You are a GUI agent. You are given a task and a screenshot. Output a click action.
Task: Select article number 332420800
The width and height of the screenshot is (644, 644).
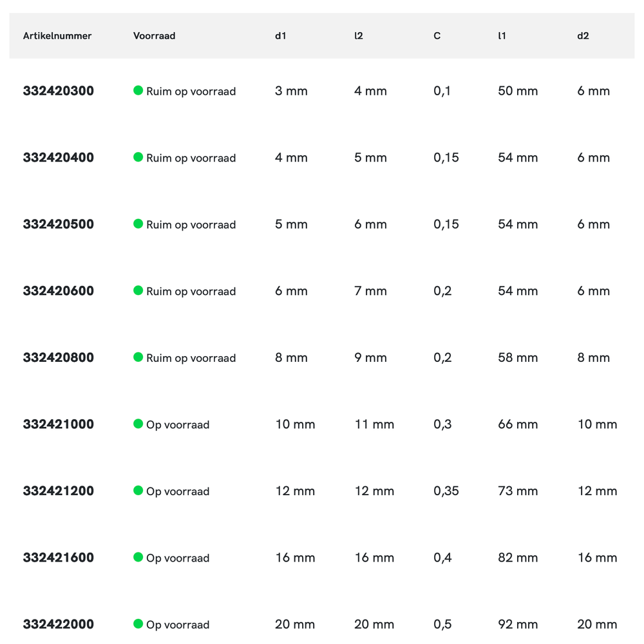tap(59, 357)
